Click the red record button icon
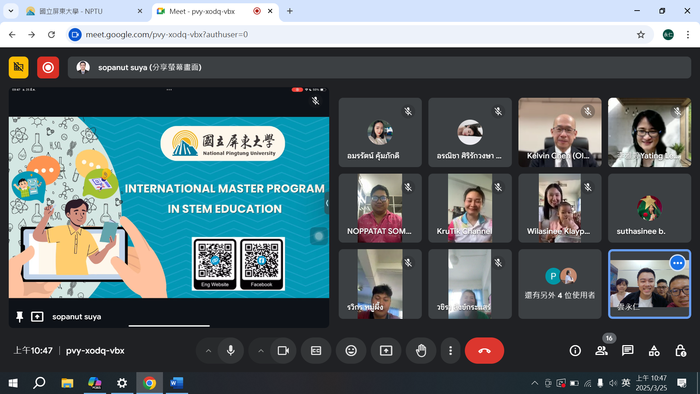The image size is (700, 394). pyautogui.click(x=48, y=67)
